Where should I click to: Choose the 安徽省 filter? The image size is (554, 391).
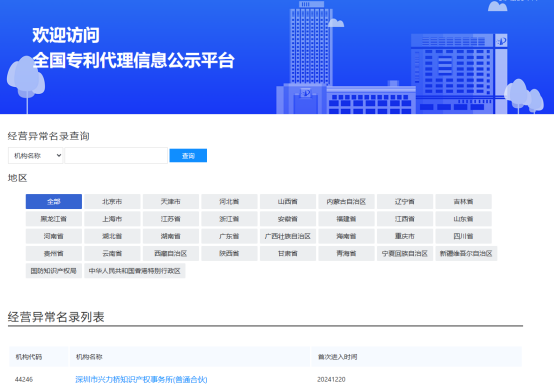pos(288,219)
